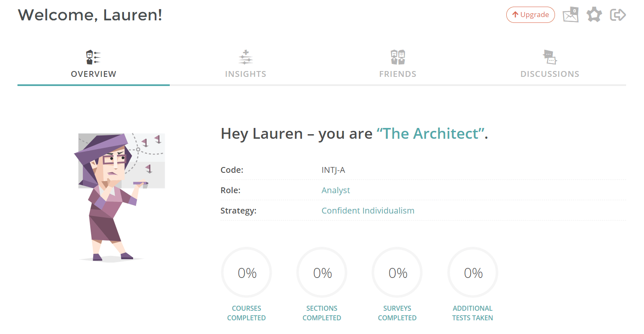Click the Insights sliders icon
644x334 pixels.
point(245,57)
